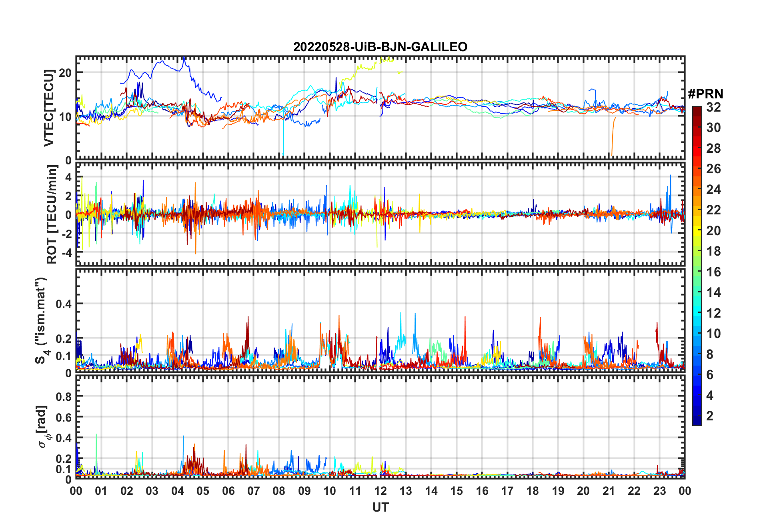The height and width of the screenshot is (532, 761).
Task: Click the "16" label on the PRN colorbar
Action: point(714,272)
